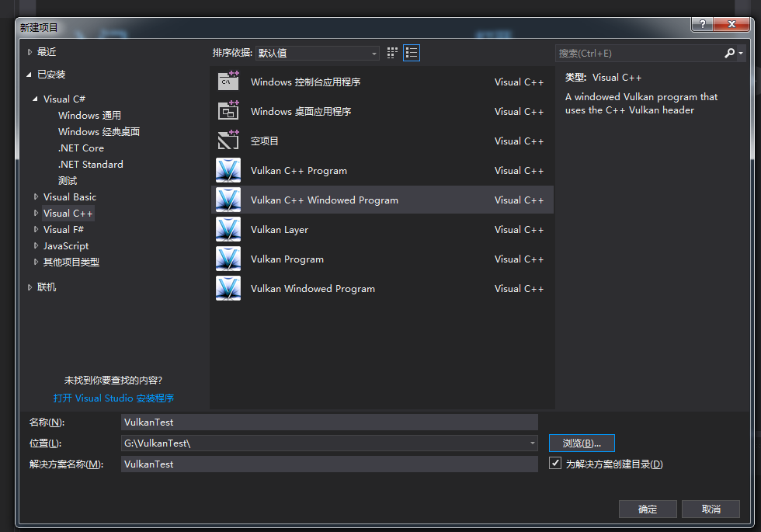The image size is (761, 532).
Task: Click the 浏览(B)... button
Action: coord(582,443)
